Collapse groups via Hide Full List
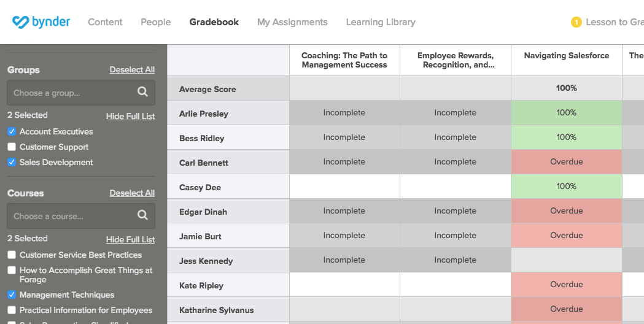644x324 pixels. click(x=130, y=116)
